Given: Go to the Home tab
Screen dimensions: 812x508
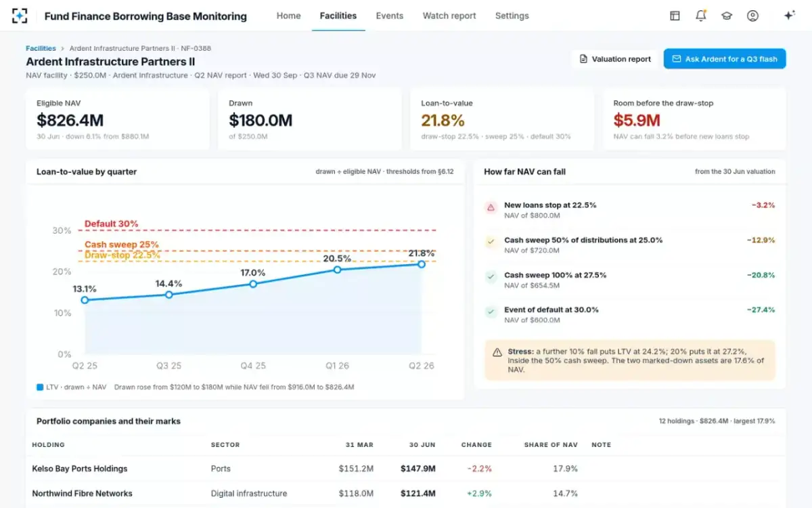Looking at the screenshot, I should pos(288,16).
